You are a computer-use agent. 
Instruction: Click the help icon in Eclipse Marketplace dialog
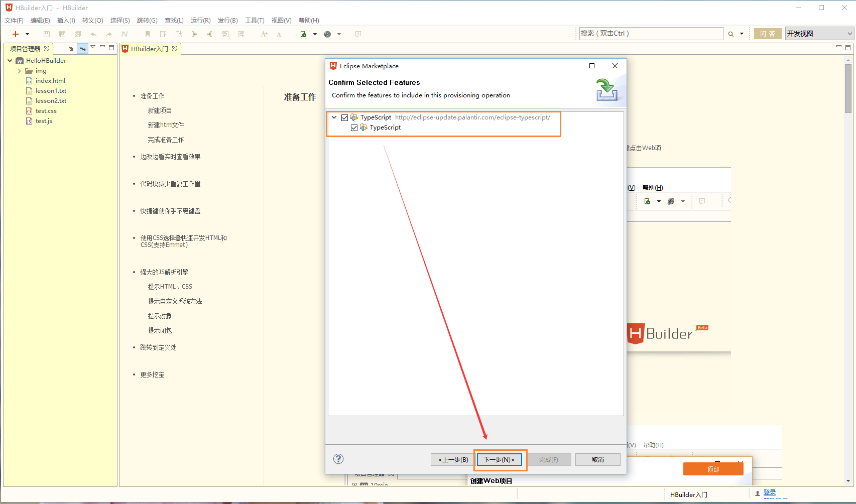coord(338,459)
